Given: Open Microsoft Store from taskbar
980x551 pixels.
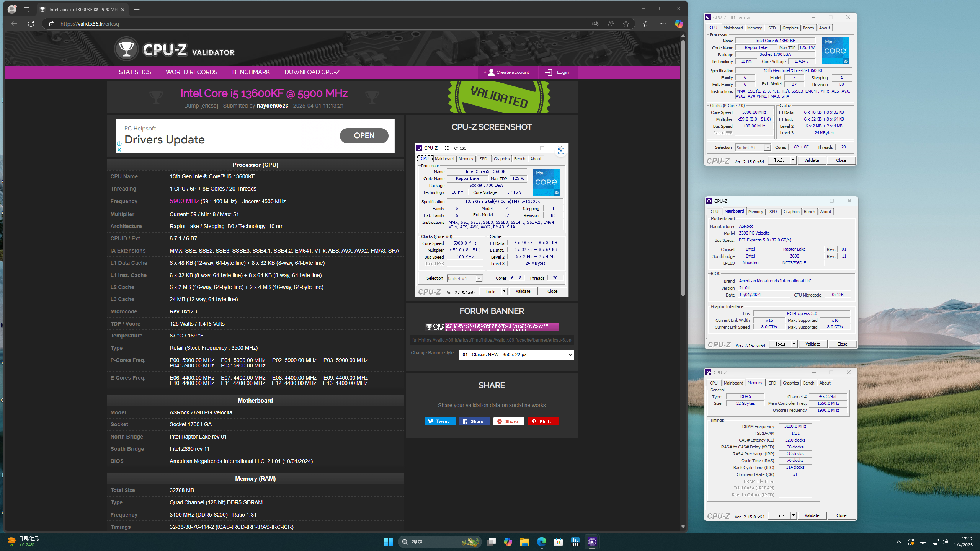Looking at the screenshot, I should pos(558,541).
